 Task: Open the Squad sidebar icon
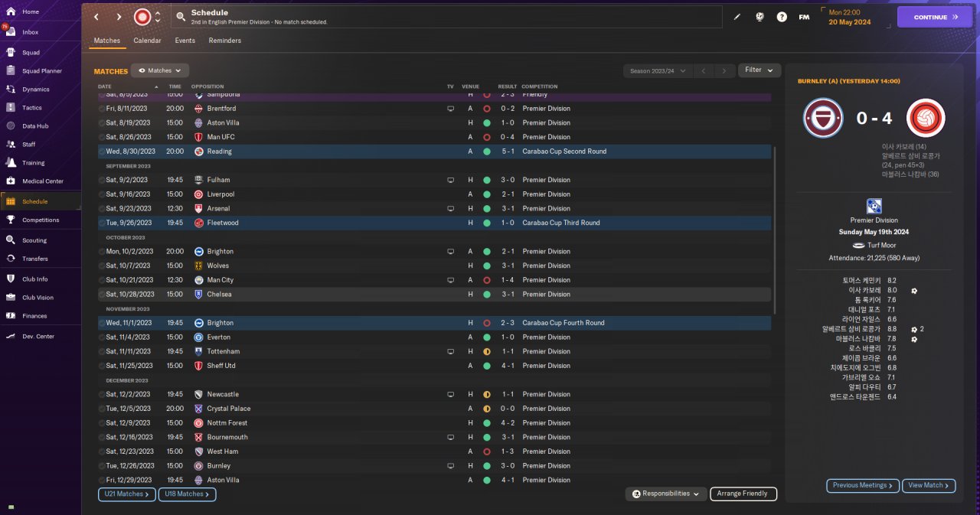[x=11, y=52]
